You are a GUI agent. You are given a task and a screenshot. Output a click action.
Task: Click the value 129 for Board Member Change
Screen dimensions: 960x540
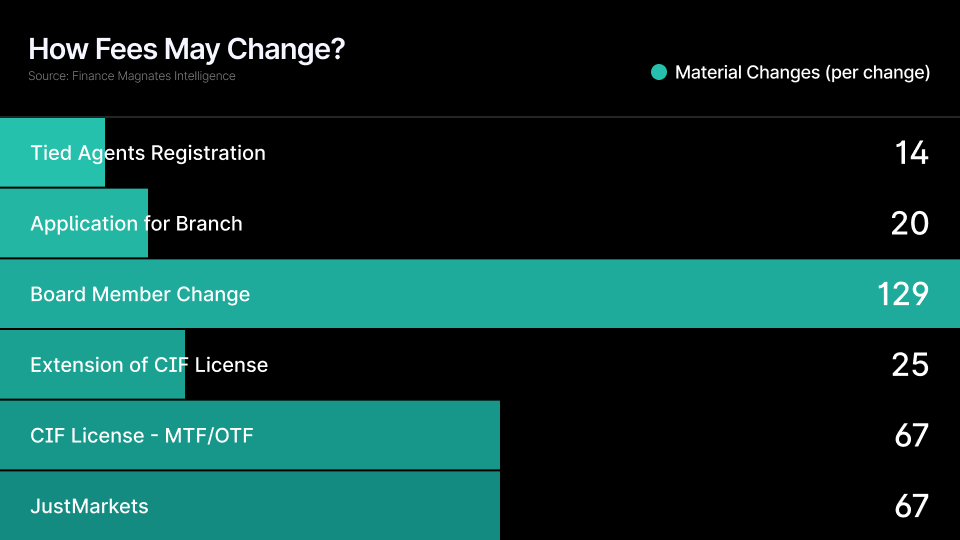(902, 294)
